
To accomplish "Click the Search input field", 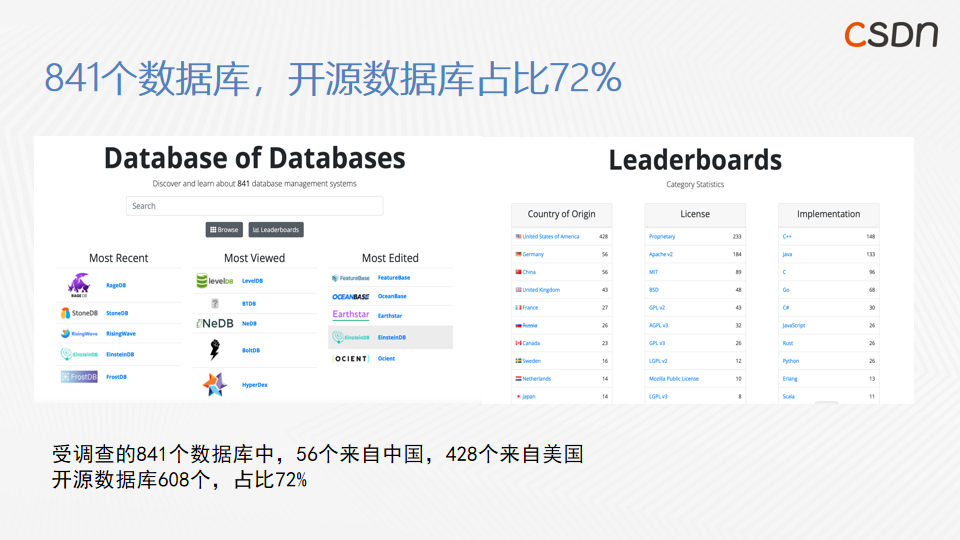I will click(x=255, y=206).
